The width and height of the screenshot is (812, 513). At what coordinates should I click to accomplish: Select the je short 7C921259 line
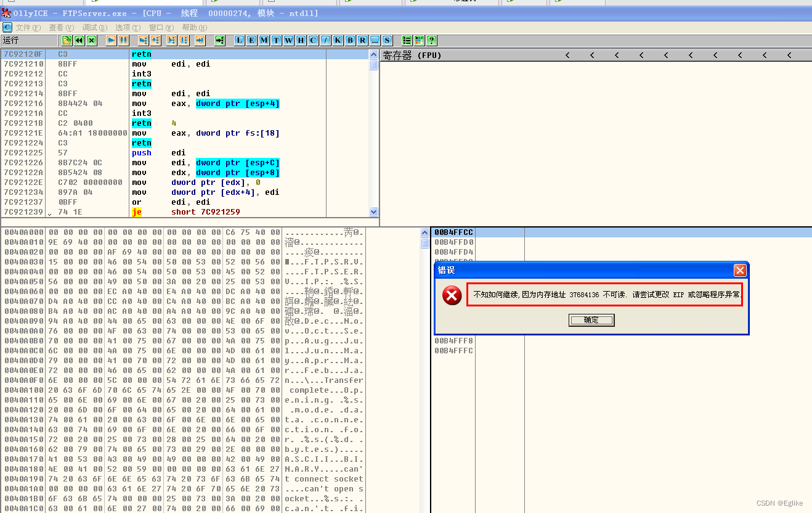tap(184, 212)
